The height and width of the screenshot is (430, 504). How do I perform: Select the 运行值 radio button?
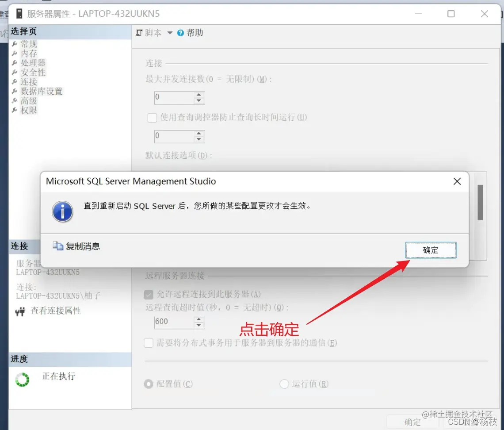pos(284,384)
